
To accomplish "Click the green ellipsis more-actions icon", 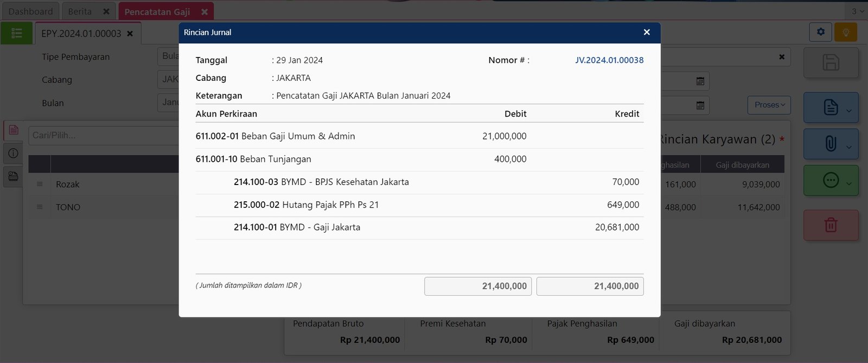I will (830, 180).
